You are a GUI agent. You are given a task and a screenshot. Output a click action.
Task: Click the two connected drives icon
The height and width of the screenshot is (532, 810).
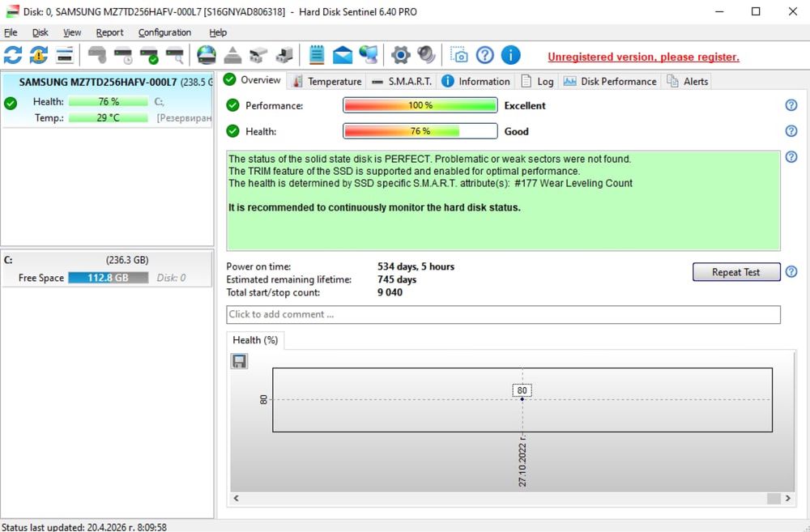pos(258,55)
